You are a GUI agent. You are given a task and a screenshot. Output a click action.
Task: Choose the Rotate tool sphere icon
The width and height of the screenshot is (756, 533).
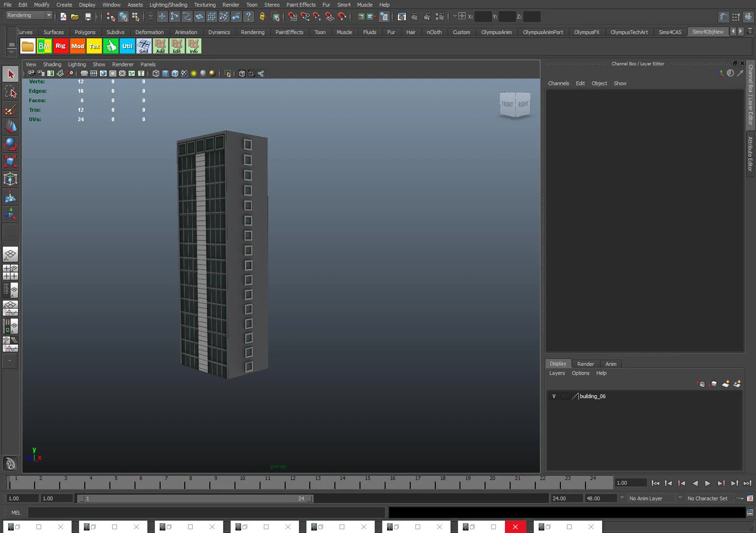point(10,144)
